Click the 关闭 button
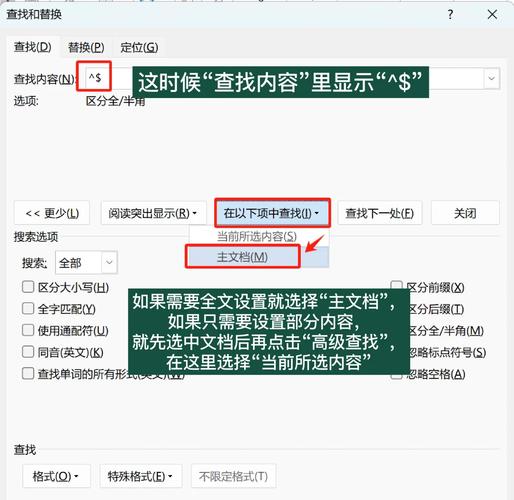This screenshot has width=514, height=500. [465, 213]
